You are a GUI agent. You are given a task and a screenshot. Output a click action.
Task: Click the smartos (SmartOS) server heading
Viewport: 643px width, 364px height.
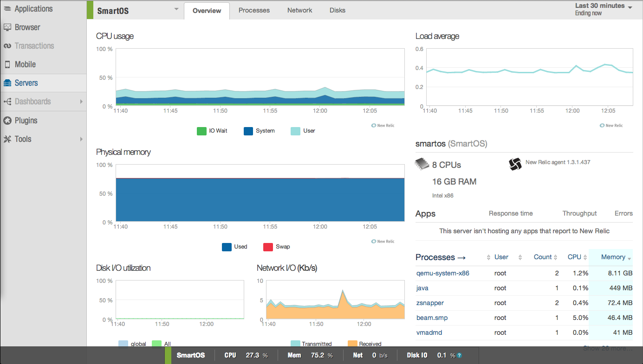[x=451, y=144]
